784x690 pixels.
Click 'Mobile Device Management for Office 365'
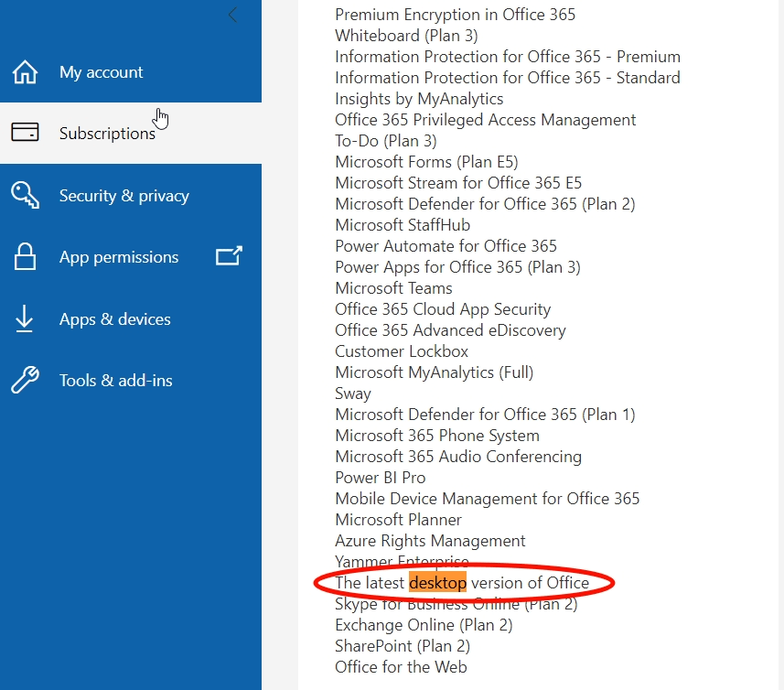point(488,499)
